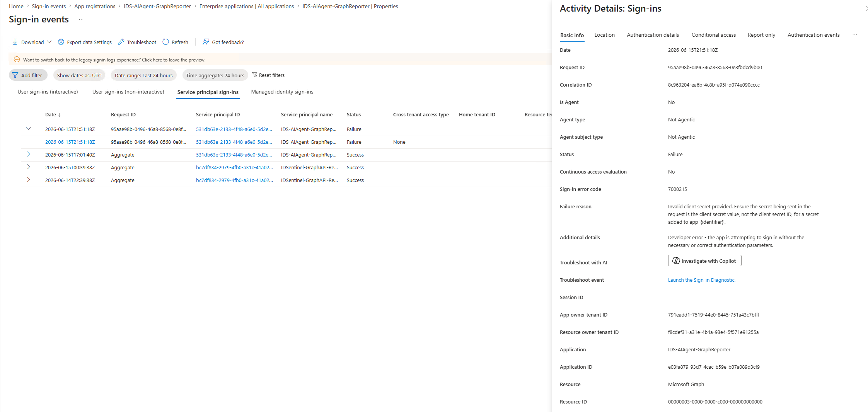Open Sign-in events more options ellipsis
This screenshot has width=868, height=412.
coord(81,19)
